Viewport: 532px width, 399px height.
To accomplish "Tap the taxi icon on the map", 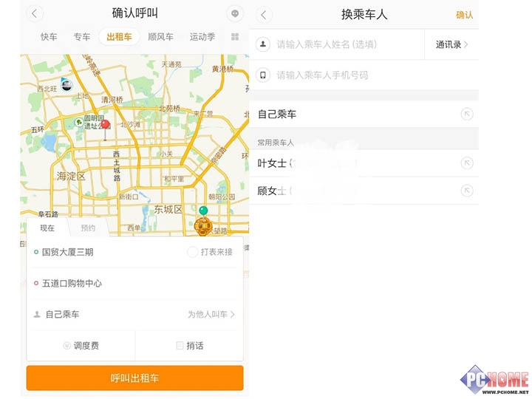I will click(203, 226).
